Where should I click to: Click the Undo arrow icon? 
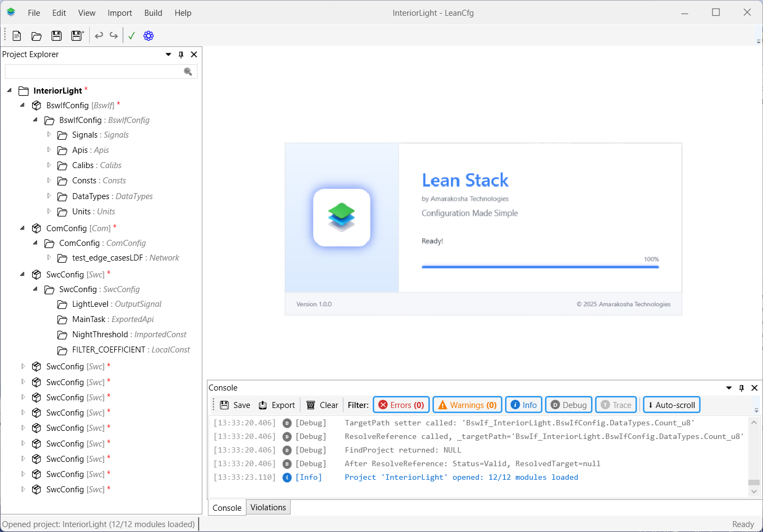pyautogui.click(x=99, y=36)
